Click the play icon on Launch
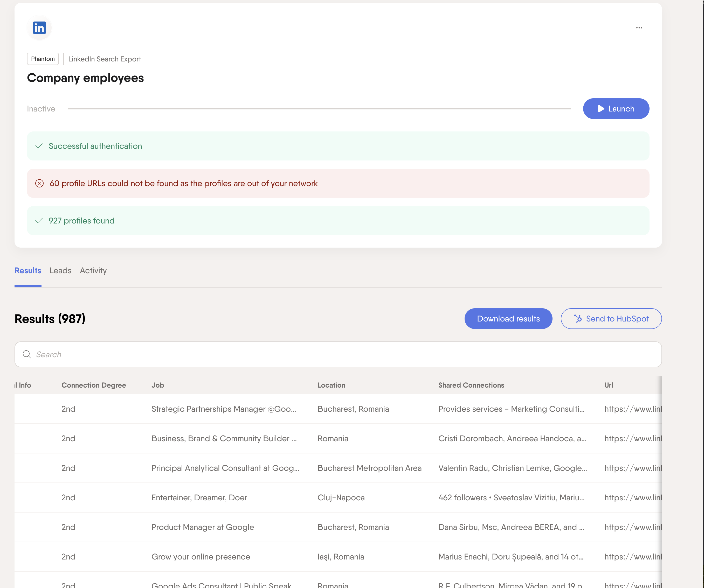Screen dimensions: 704x588 (x=601, y=109)
